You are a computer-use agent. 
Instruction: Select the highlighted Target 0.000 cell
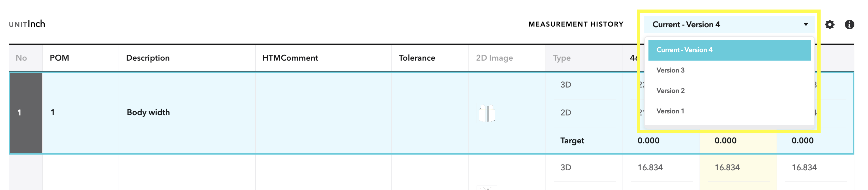click(738, 141)
